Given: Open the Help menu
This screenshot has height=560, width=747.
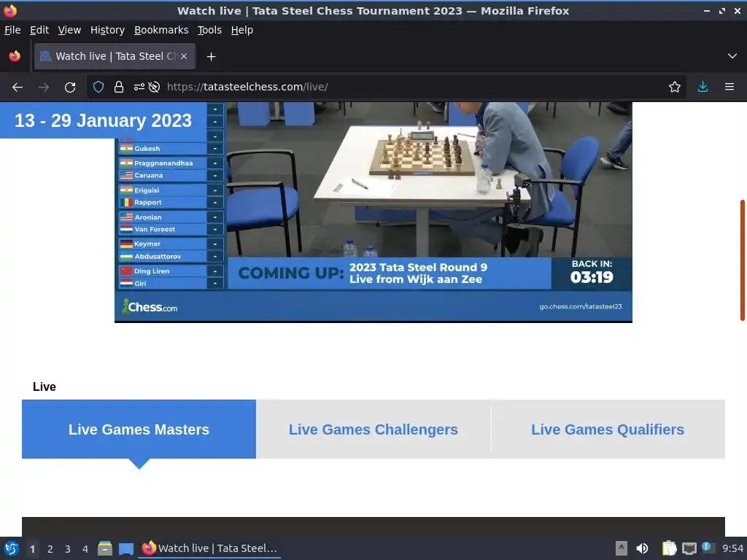Looking at the screenshot, I should tap(242, 30).
